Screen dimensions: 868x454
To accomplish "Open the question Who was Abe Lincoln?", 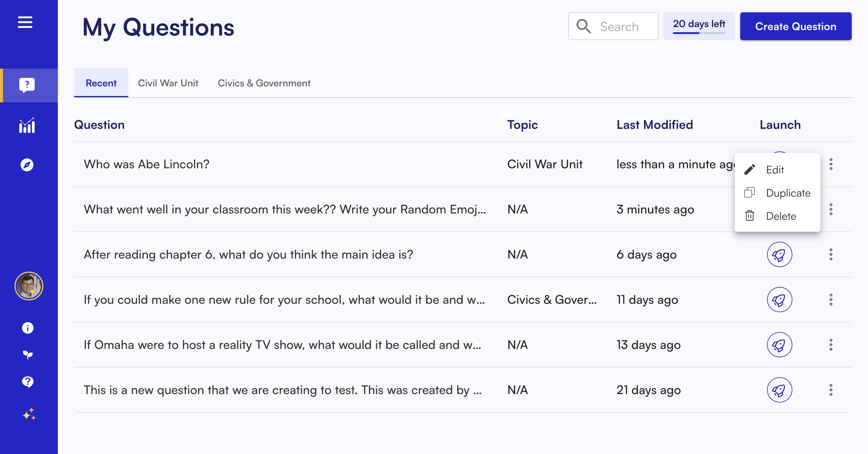I will (x=146, y=164).
